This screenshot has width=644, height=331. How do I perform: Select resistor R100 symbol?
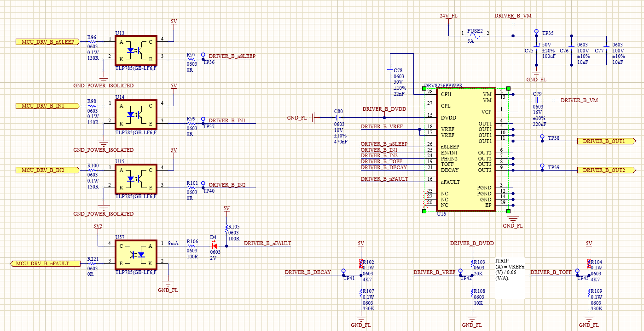(92, 170)
